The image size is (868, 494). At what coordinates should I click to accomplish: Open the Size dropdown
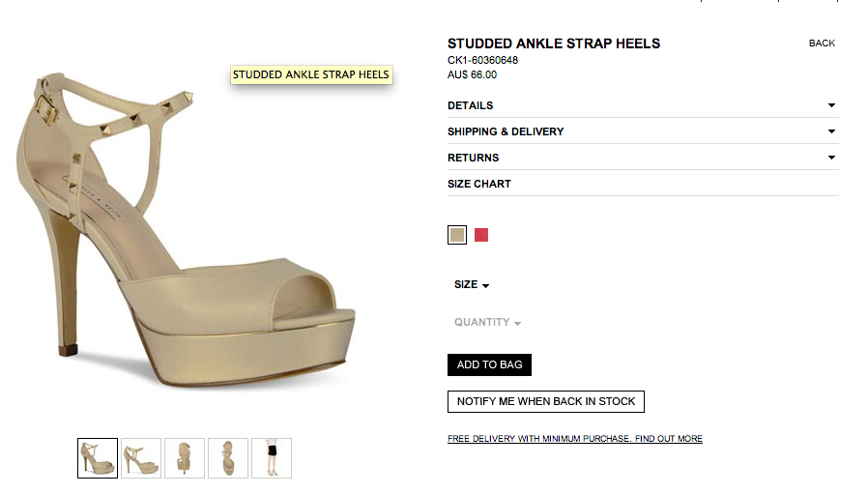[x=472, y=285]
